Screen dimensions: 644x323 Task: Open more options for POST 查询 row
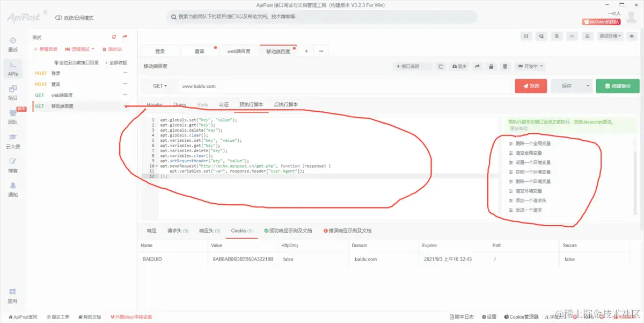pyautogui.click(x=125, y=84)
